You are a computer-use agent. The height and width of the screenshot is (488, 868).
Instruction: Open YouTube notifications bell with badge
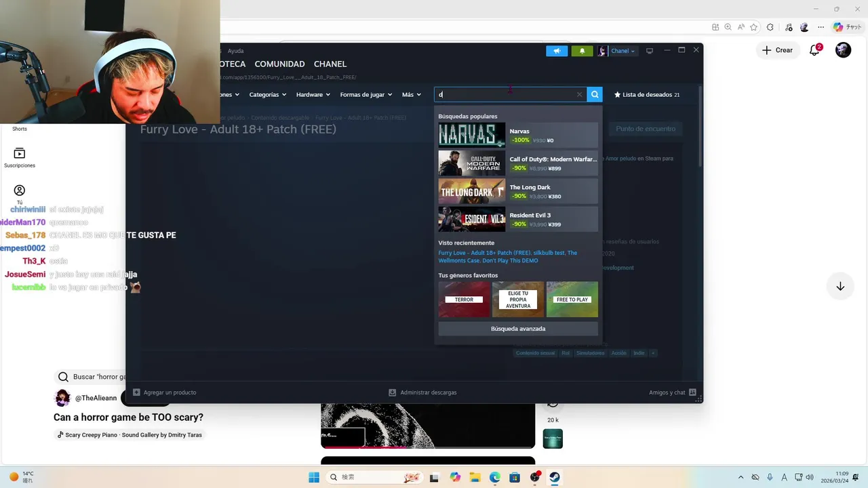coord(815,50)
